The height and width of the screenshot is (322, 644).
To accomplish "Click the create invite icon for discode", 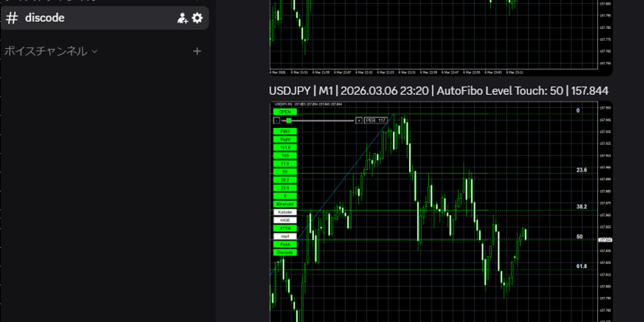I will click(182, 18).
